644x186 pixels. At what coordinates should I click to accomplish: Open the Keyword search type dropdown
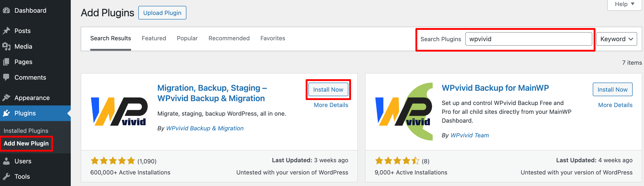pos(617,39)
